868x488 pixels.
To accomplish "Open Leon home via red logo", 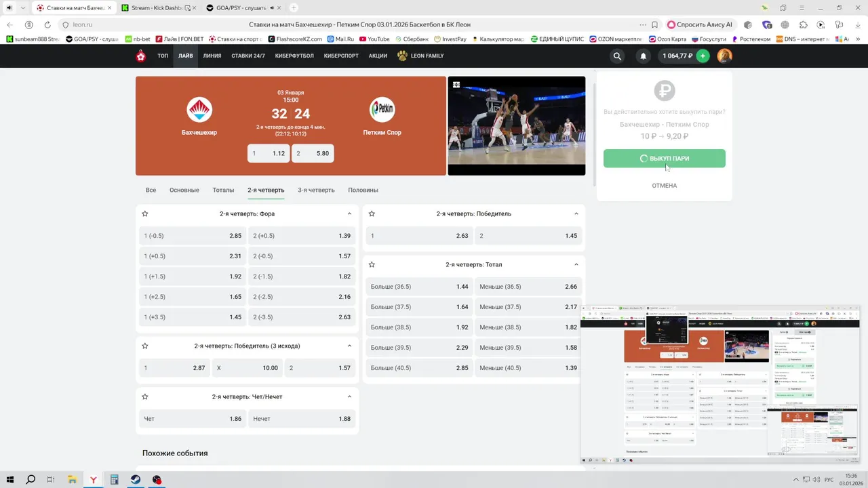I will (141, 56).
